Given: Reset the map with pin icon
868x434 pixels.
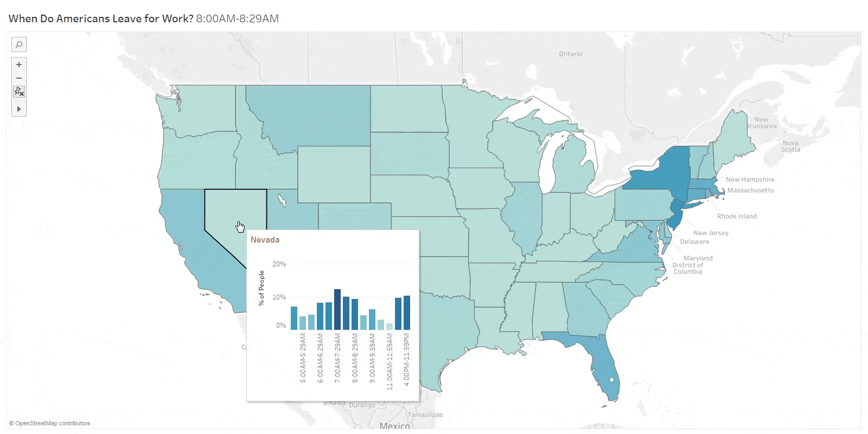Looking at the screenshot, I should coord(19,92).
